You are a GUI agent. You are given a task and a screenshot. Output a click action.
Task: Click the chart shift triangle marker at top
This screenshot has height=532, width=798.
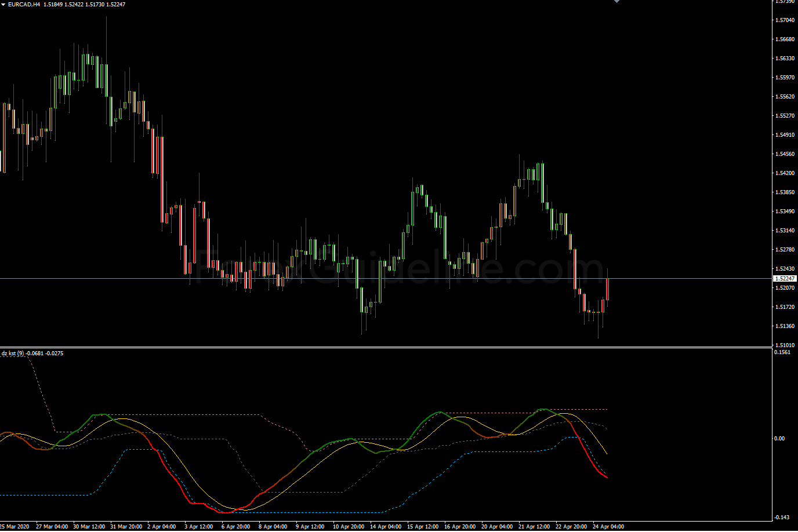pos(616,2)
